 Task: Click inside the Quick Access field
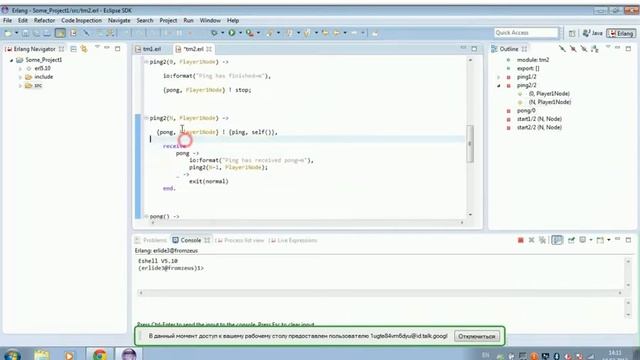(526, 33)
